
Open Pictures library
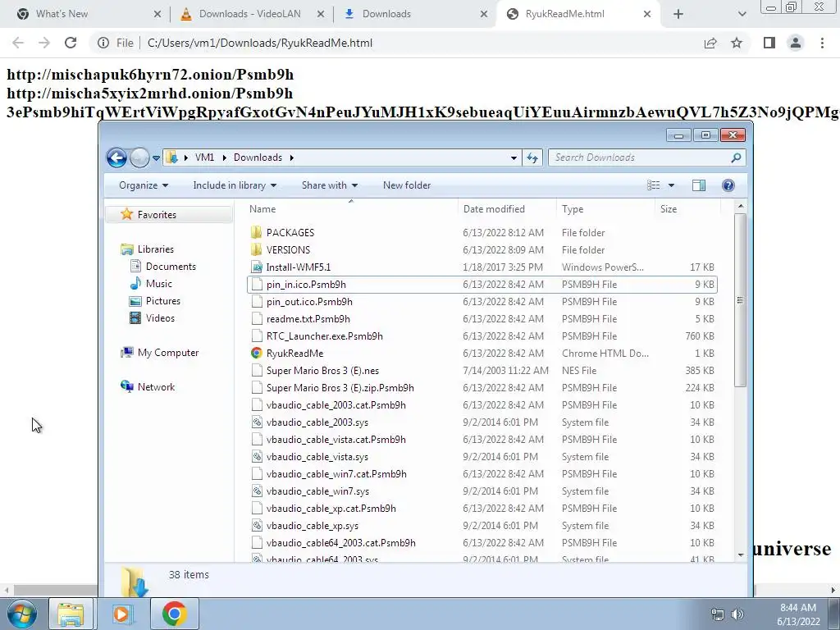pos(163,300)
